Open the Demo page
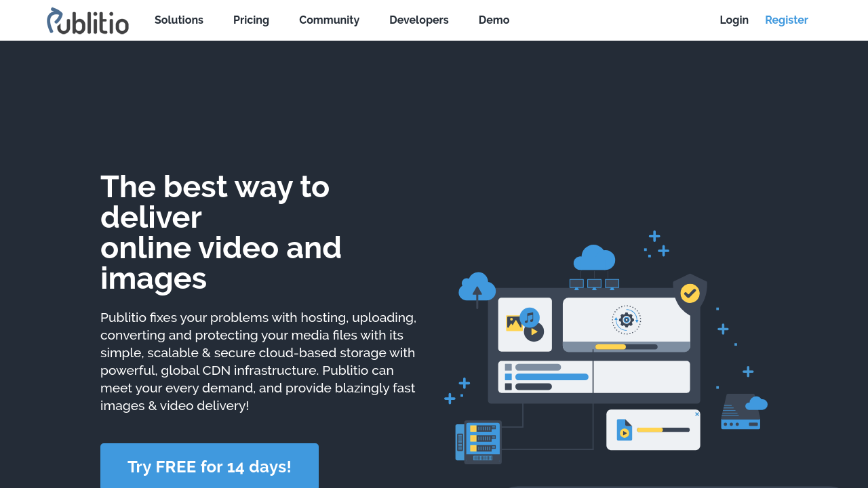Image resolution: width=868 pixels, height=488 pixels. 494,20
